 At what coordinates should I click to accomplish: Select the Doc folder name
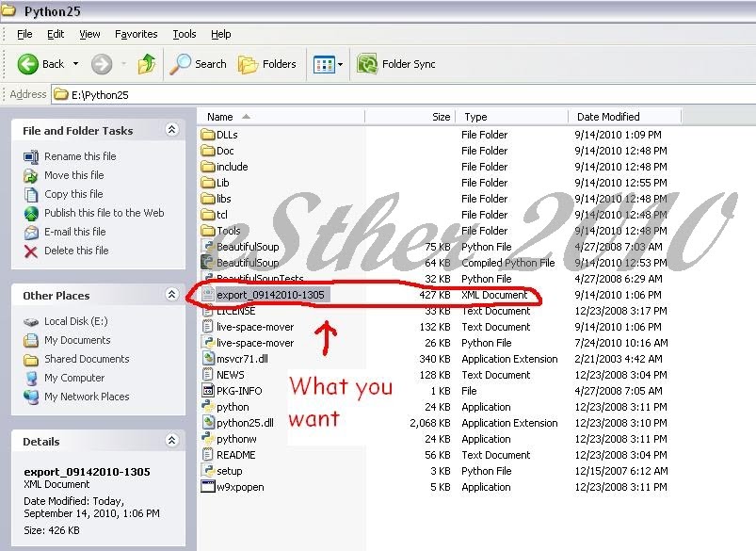(225, 151)
